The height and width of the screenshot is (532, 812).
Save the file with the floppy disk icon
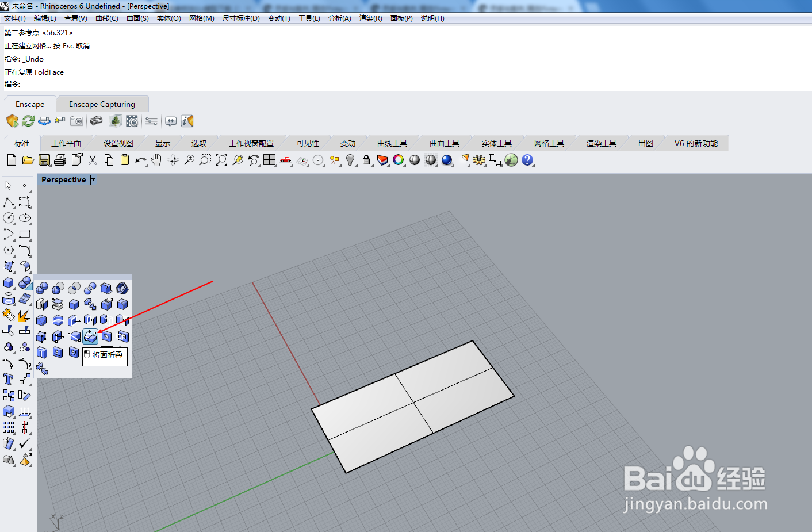click(44, 160)
